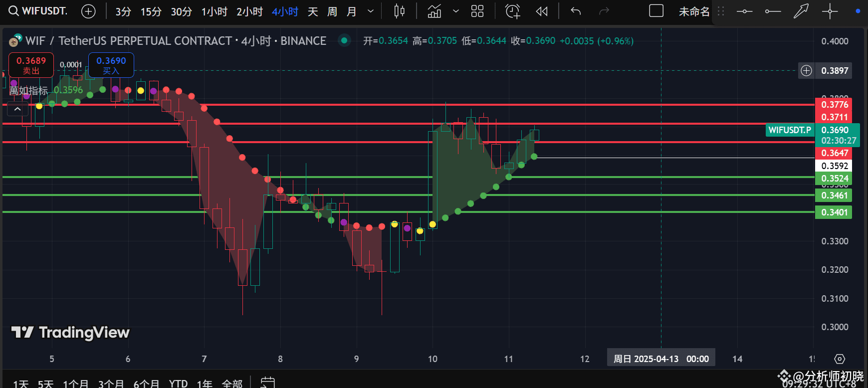Expand the dropdown arrow beside indicators

tap(456, 11)
